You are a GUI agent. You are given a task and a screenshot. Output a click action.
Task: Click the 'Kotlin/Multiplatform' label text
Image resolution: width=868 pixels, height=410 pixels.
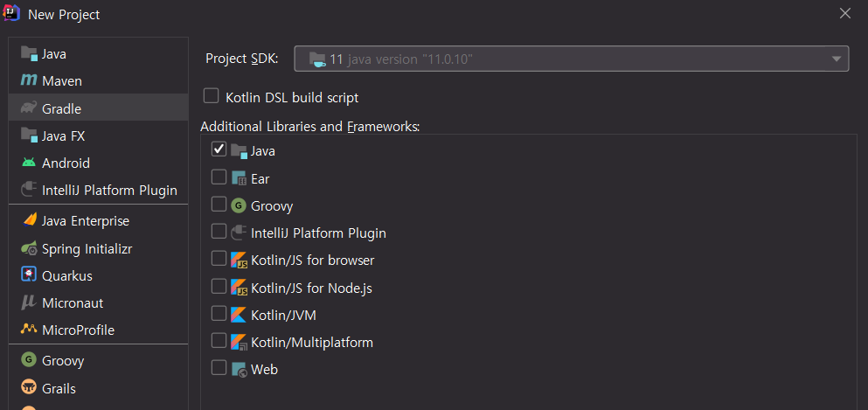coord(312,343)
